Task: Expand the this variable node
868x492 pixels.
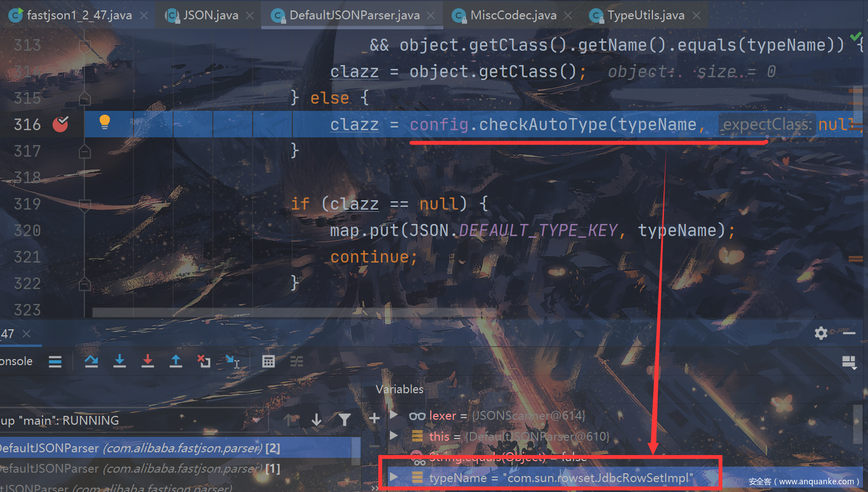Action: point(394,436)
